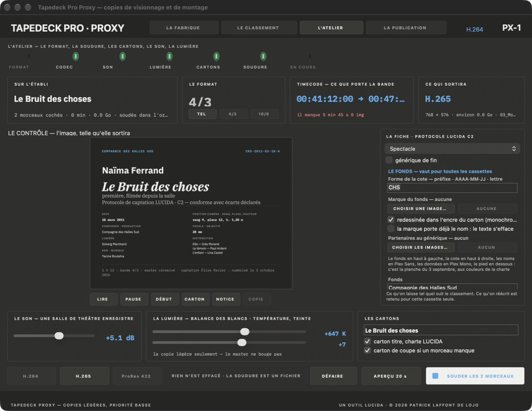Uncheck redessinée dans l'encre du carton
The height and width of the screenshot is (411, 532).
(391, 219)
